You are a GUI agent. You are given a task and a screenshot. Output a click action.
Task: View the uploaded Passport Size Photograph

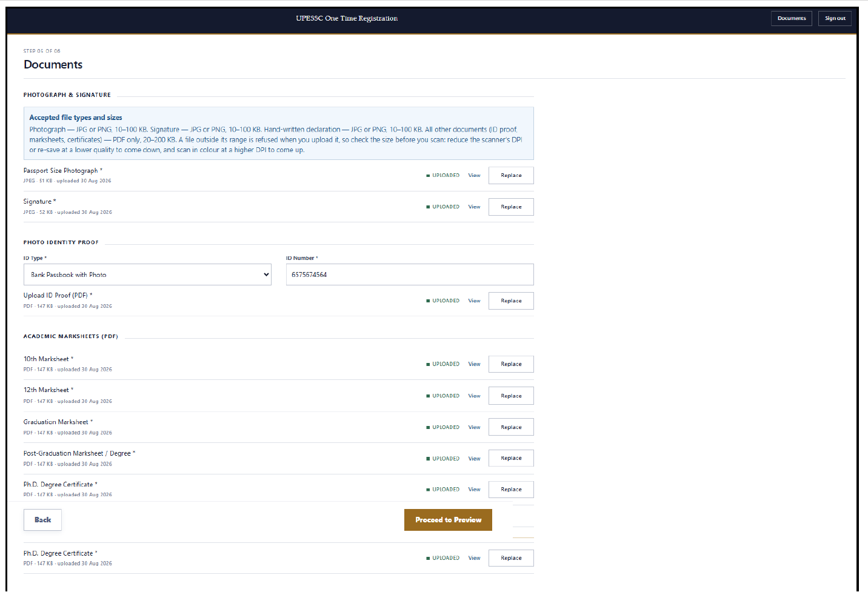click(x=474, y=176)
